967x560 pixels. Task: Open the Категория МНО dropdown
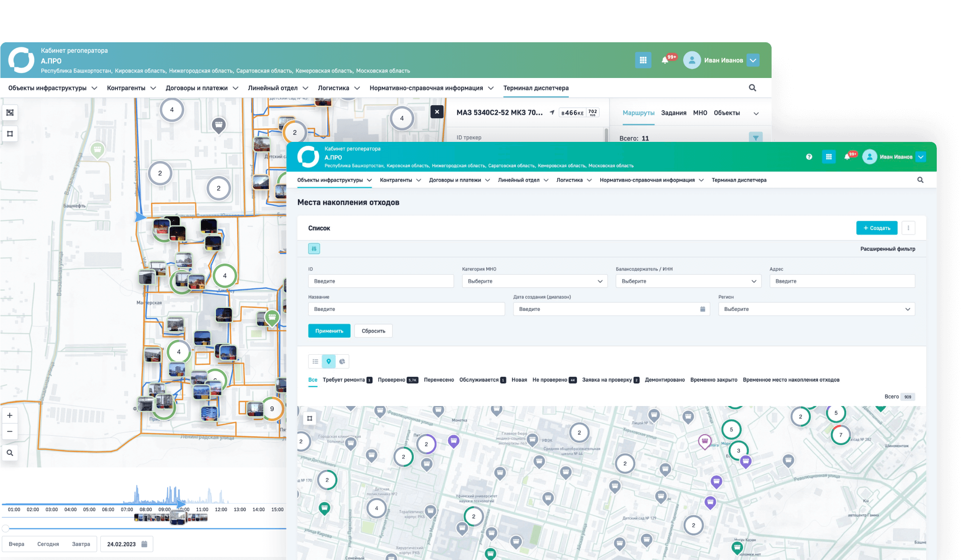tap(534, 281)
